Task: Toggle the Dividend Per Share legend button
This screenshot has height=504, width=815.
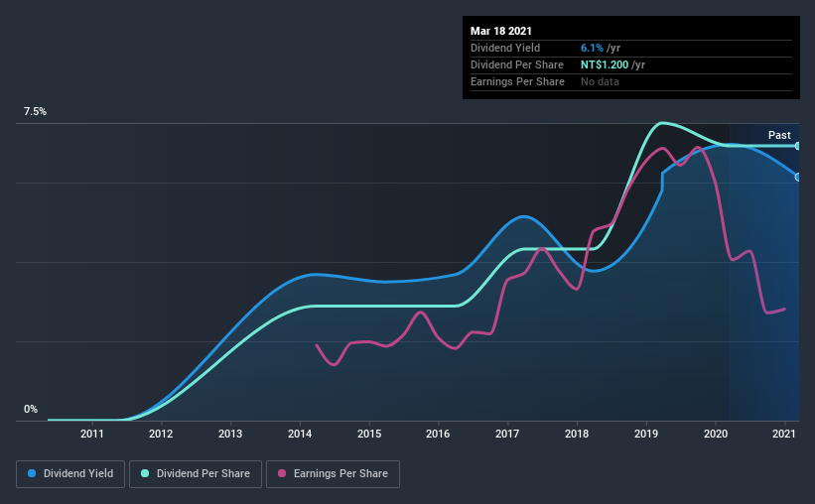Action: point(196,474)
